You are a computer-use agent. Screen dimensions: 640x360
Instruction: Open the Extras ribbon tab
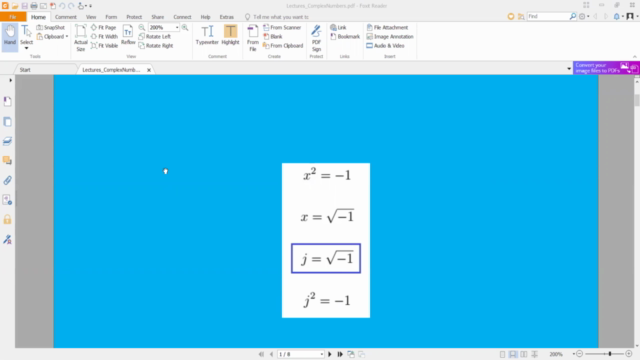pos(227,17)
